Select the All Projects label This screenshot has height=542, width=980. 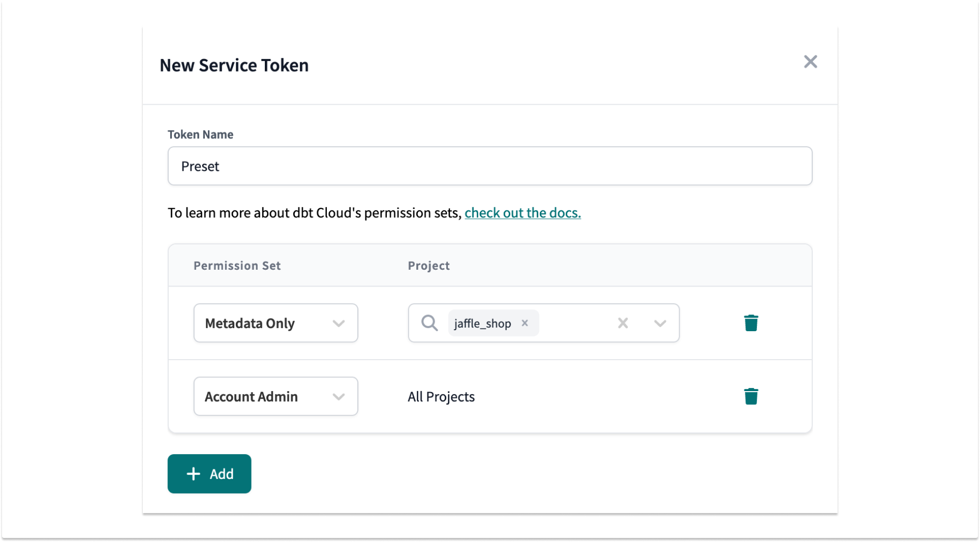440,397
